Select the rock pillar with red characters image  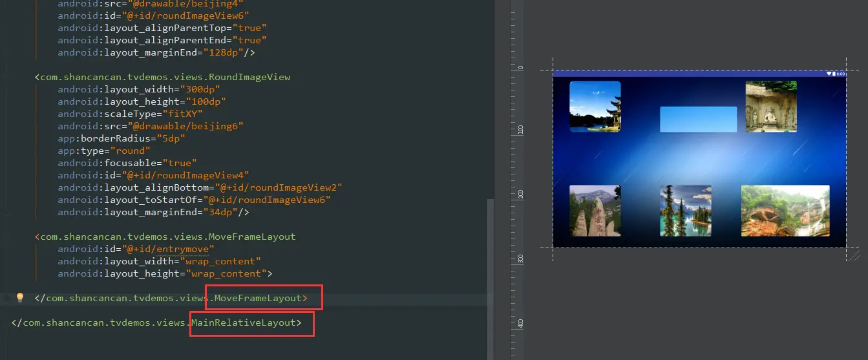(595, 211)
